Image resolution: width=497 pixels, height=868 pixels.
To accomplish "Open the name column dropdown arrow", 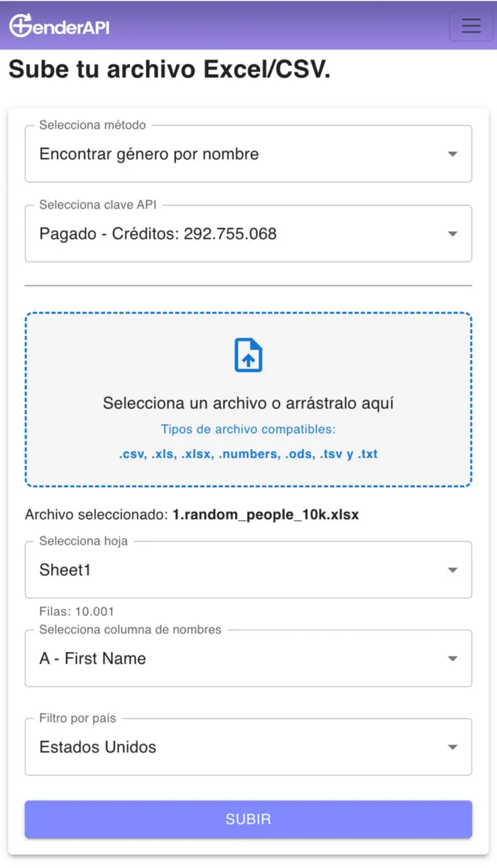I will (452, 658).
